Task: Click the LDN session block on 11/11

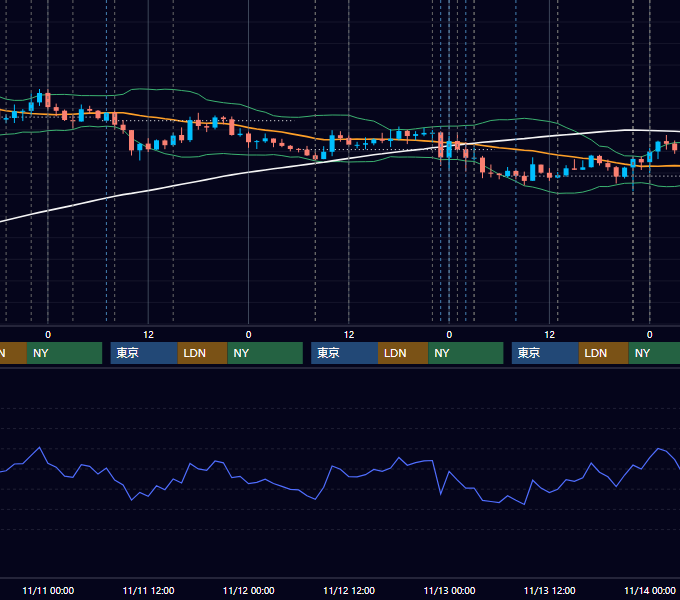Action: (x=203, y=353)
